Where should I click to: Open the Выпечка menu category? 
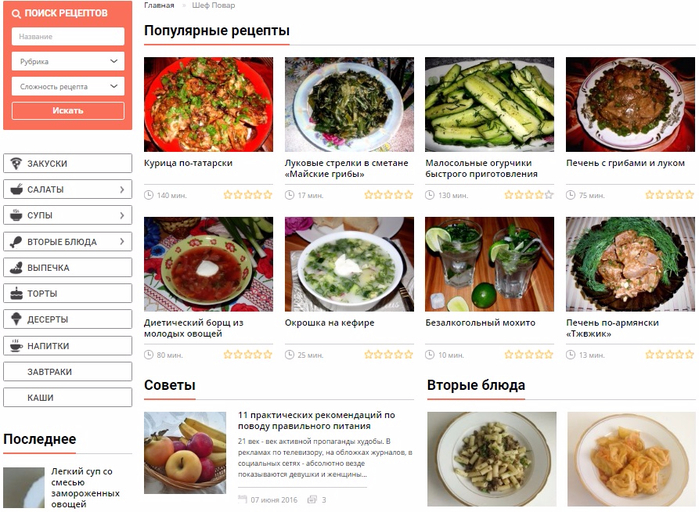(x=68, y=267)
